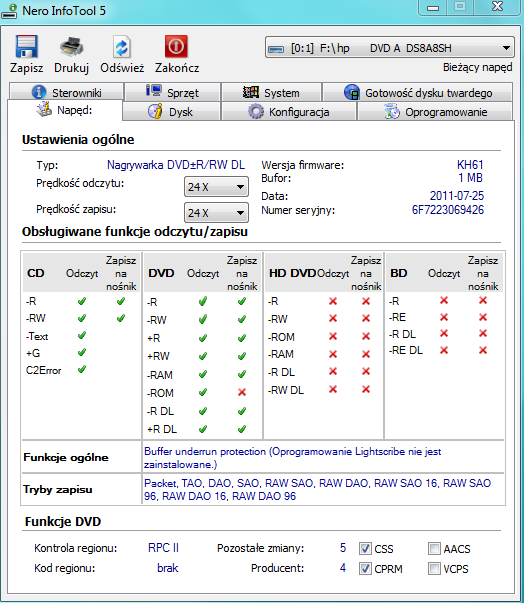Click the Napęd tab icon
This screenshot has height=603, width=524.
pyautogui.click(x=44, y=109)
